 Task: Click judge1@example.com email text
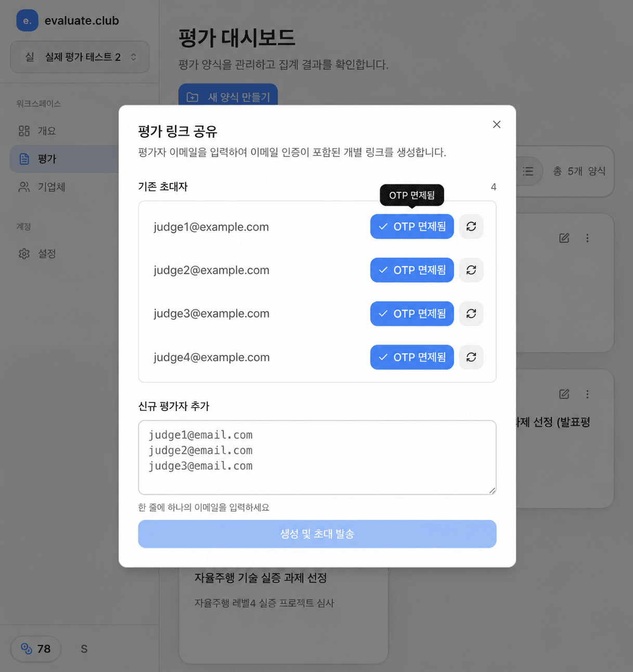click(211, 227)
